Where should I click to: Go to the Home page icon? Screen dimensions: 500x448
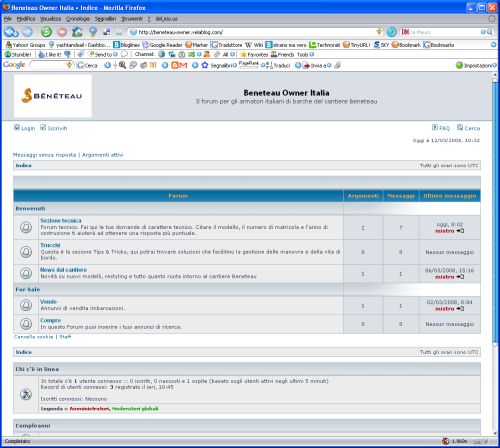pyautogui.click(x=77, y=32)
